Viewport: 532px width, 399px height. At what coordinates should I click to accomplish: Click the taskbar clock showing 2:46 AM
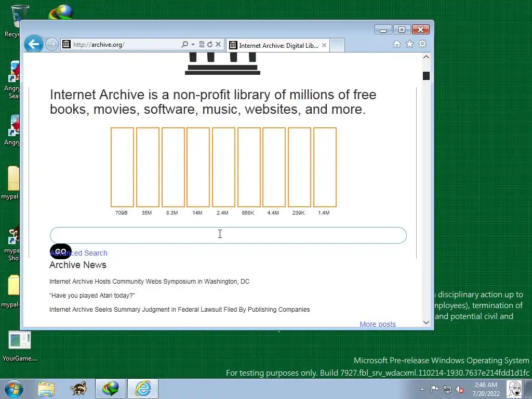[x=486, y=389]
